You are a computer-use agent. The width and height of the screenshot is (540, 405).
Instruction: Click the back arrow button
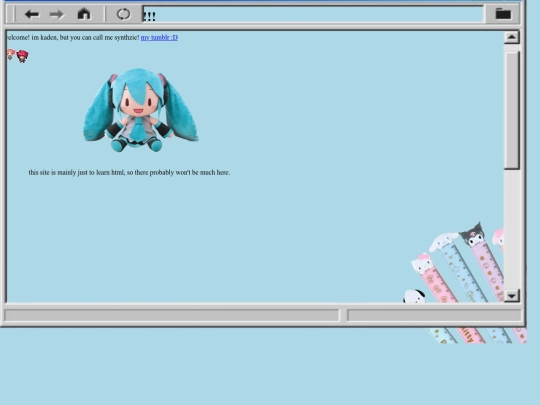pyautogui.click(x=32, y=14)
